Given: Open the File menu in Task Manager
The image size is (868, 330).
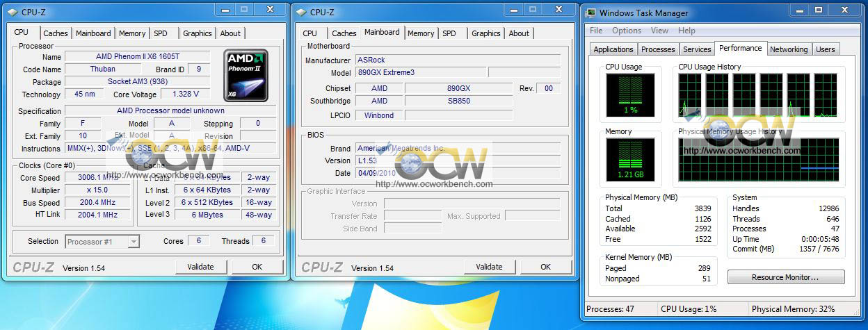Looking at the screenshot, I should [596, 31].
